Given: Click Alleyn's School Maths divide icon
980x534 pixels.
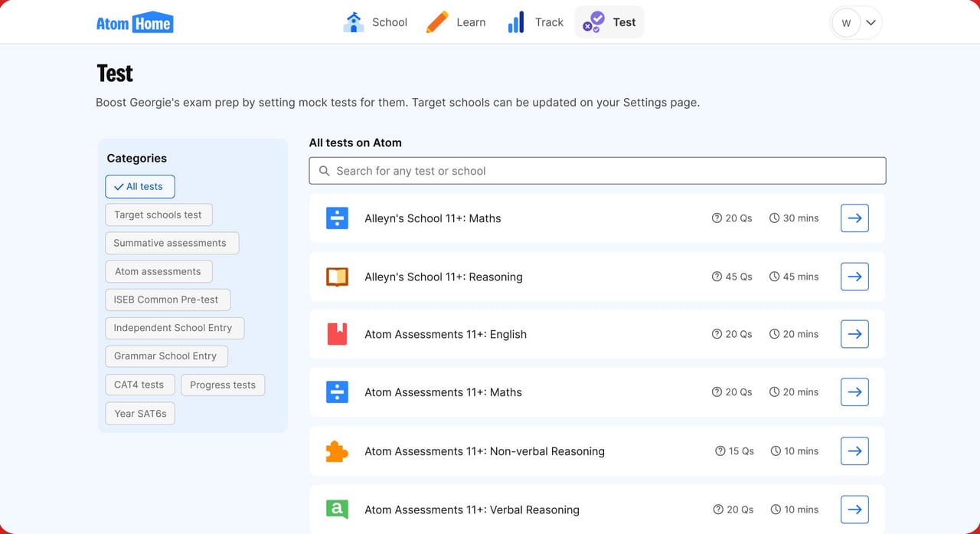Looking at the screenshot, I should (x=337, y=218).
